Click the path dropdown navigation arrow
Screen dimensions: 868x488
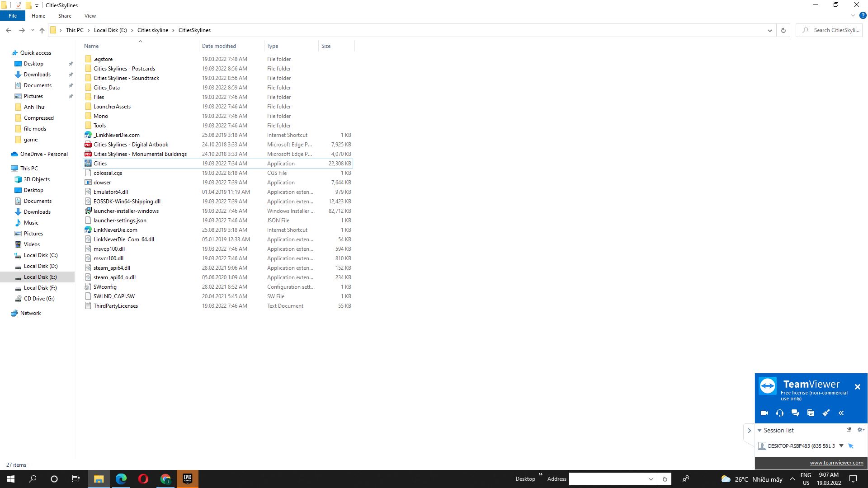pos(769,30)
